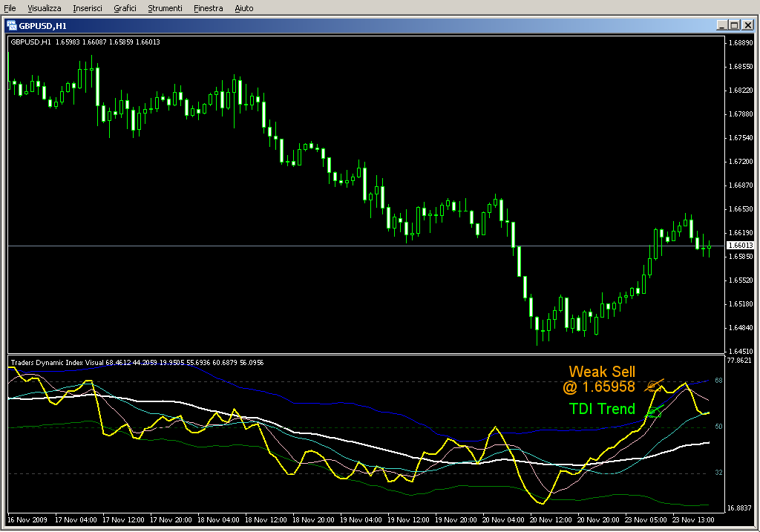This screenshot has height=532, width=760.
Task: Close the GBPUSD,H1 chart window
Action: click(x=748, y=25)
